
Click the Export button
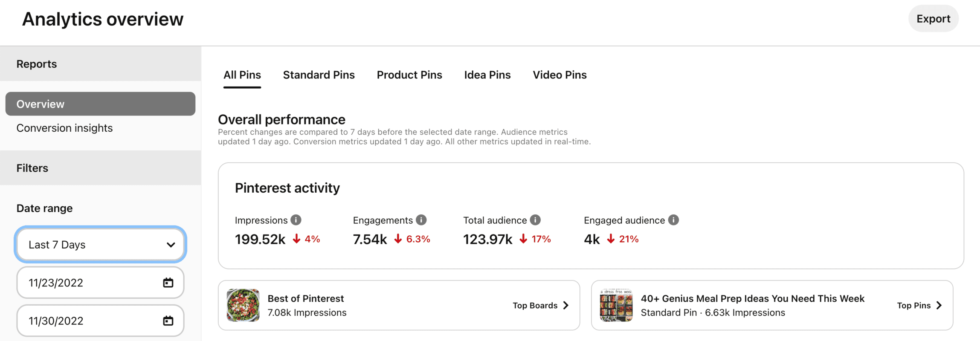point(933,18)
